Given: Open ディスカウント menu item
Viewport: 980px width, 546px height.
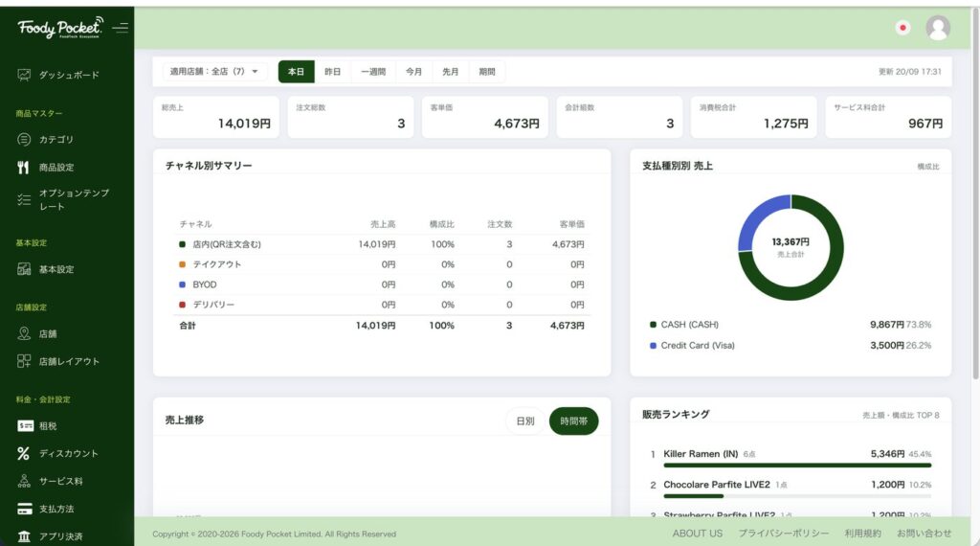Looking at the screenshot, I should [x=69, y=453].
